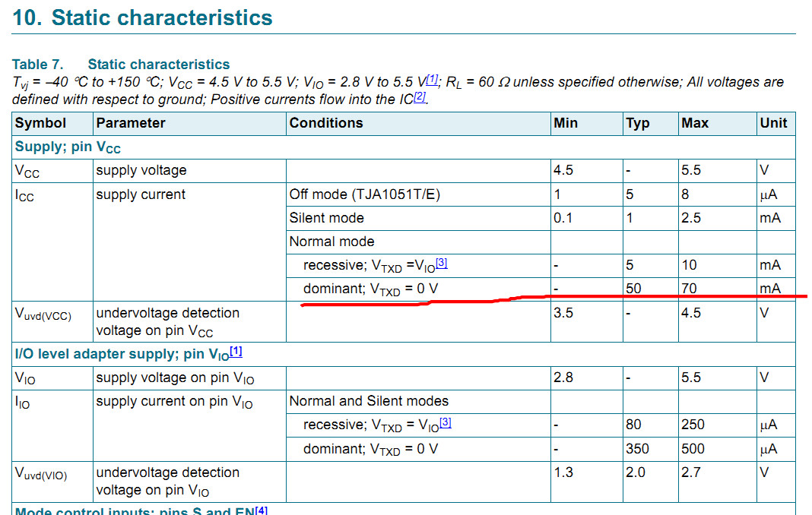The height and width of the screenshot is (515, 812).
Task: Click the 2.8 Min value of VIO
Action: tap(563, 378)
